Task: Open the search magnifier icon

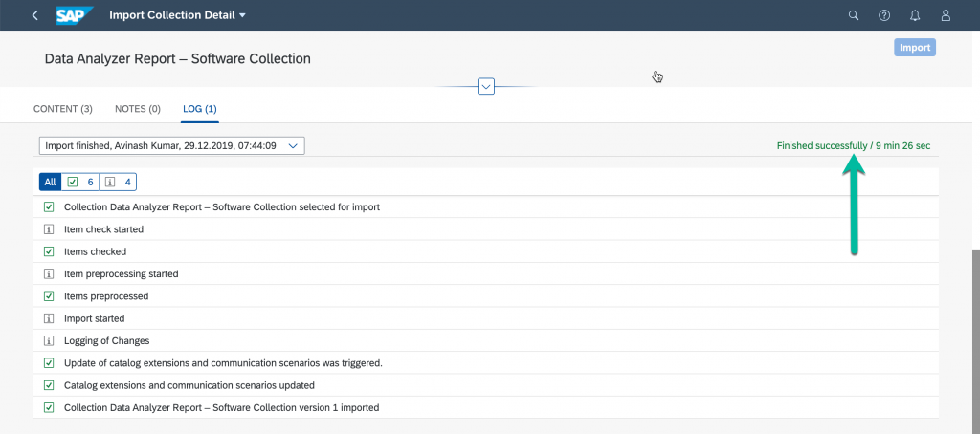Action: pos(853,15)
